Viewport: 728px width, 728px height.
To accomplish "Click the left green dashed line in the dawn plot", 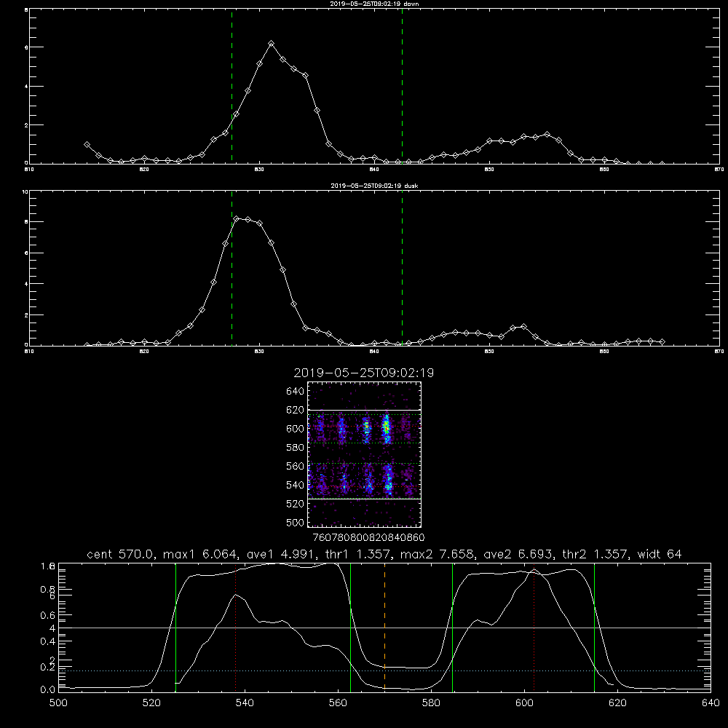I will (232, 86).
